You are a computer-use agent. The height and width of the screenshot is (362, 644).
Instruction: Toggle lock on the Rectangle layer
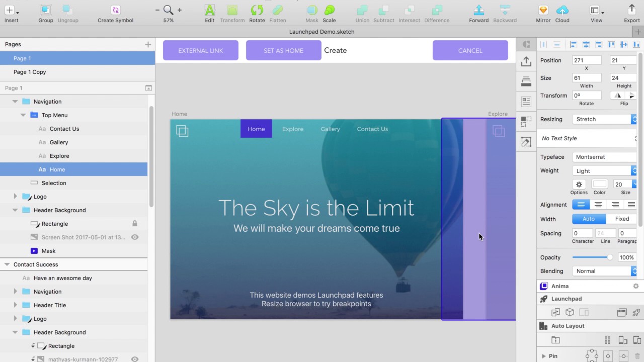[135, 224]
